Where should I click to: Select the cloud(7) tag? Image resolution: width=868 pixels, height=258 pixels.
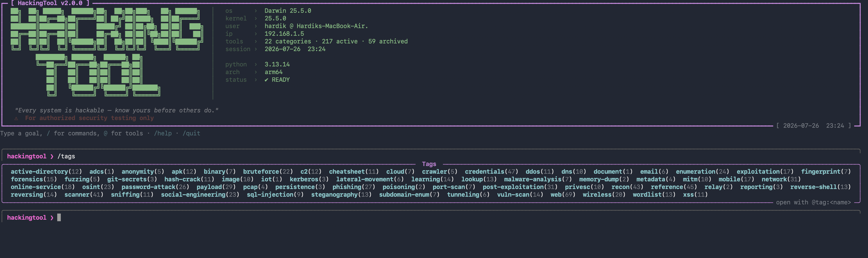(400, 171)
